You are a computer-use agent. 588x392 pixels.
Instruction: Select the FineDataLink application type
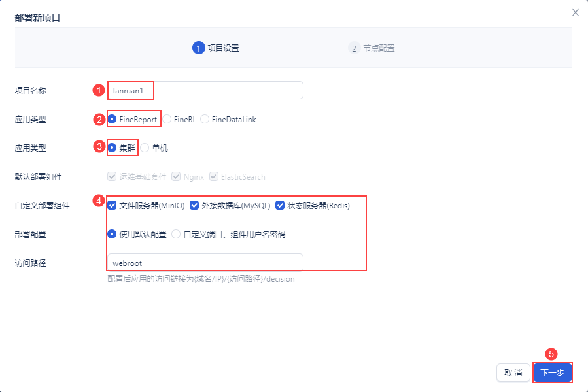(x=228, y=119)
